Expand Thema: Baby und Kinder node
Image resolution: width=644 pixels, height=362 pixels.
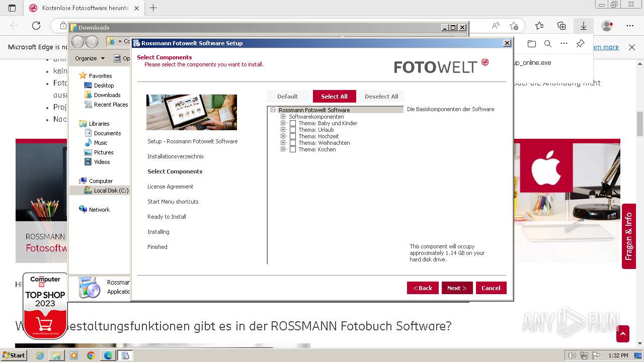(x=283, y=123)
